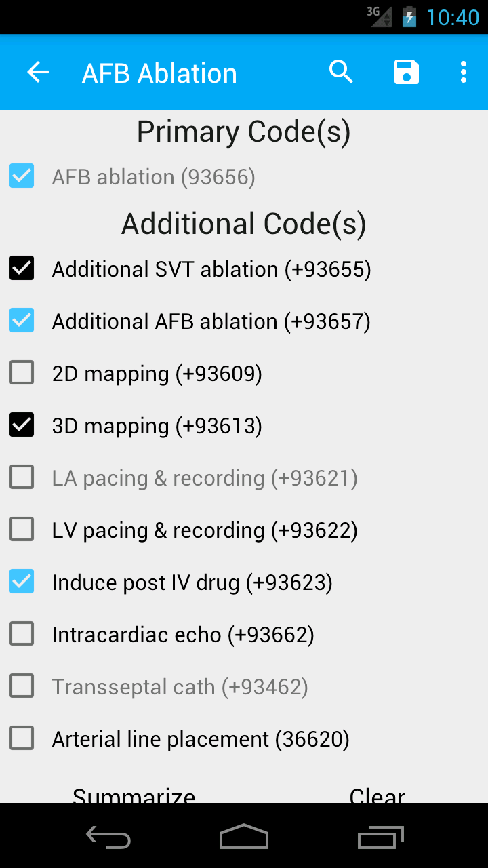The image size is (488, 868).
Task: Toggle Induce post IV drug checkbox
Action: [22, 582]
